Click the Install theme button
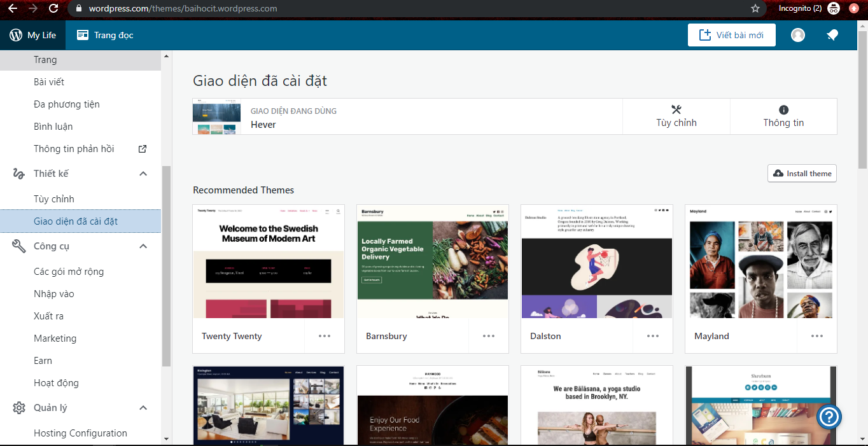The image size is (868, 446). (802, 174)
